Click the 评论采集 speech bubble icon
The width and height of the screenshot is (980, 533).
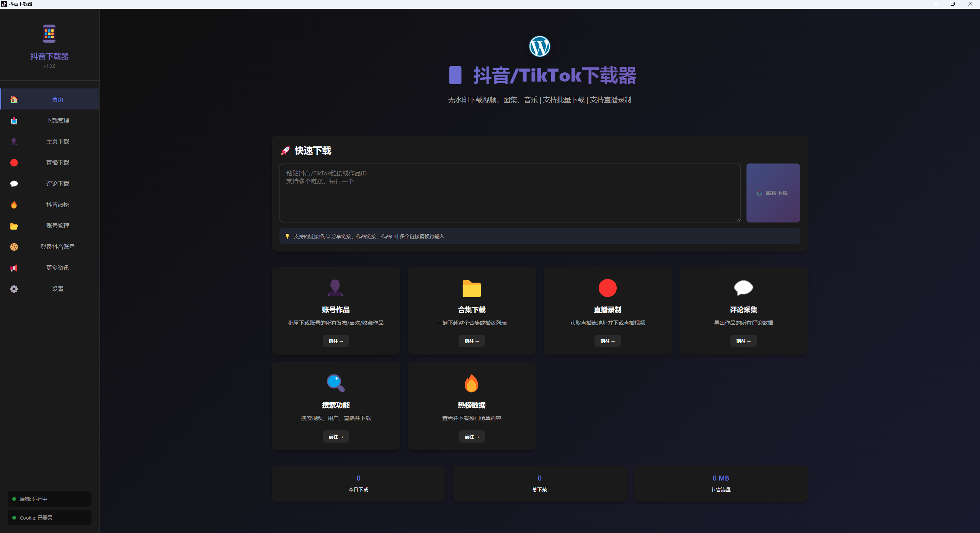coord(743,288)
